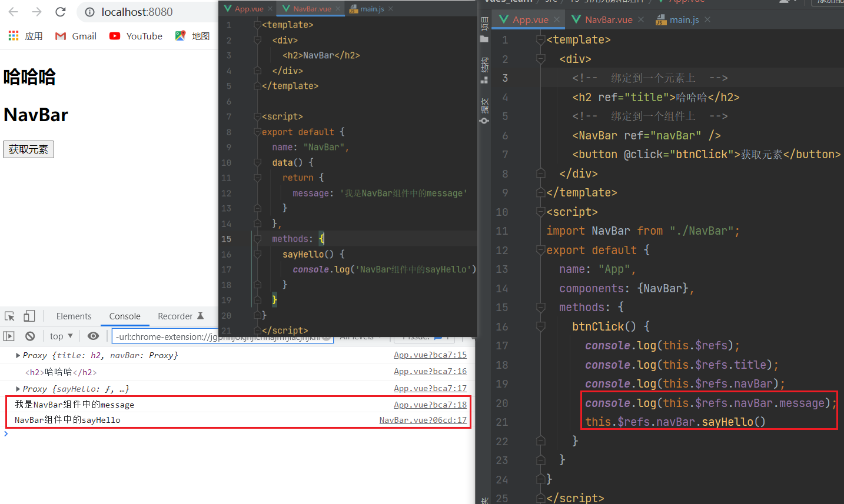Open the NavBar.vue?06cd:17 source link
The width and height of the screenshot is (844, 504).
tap(423, 420)
